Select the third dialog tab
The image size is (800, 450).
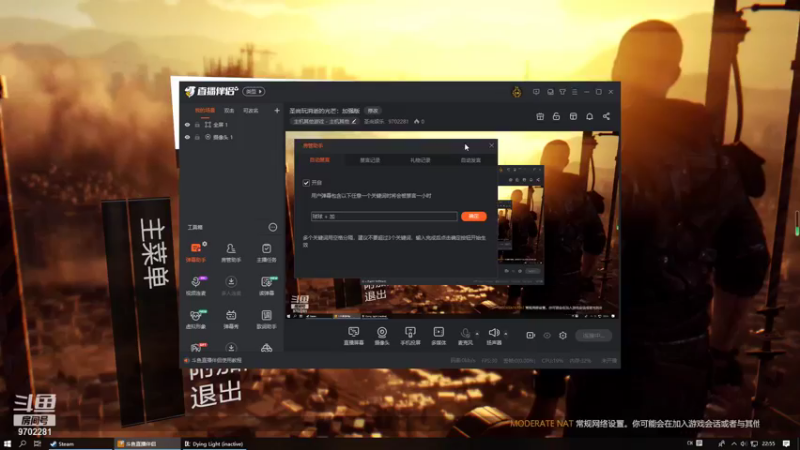(420, 160)
